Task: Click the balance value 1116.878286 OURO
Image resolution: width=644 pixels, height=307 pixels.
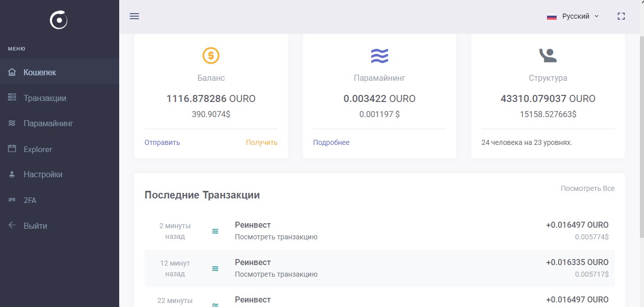Action: [211, 99]
